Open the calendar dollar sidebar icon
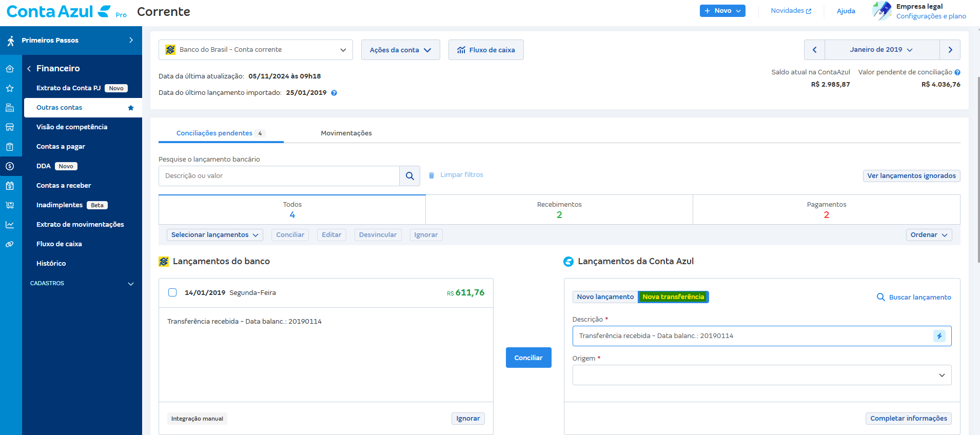Image resolution: width=980 pixels, height=435 pixels. point(10,186)
